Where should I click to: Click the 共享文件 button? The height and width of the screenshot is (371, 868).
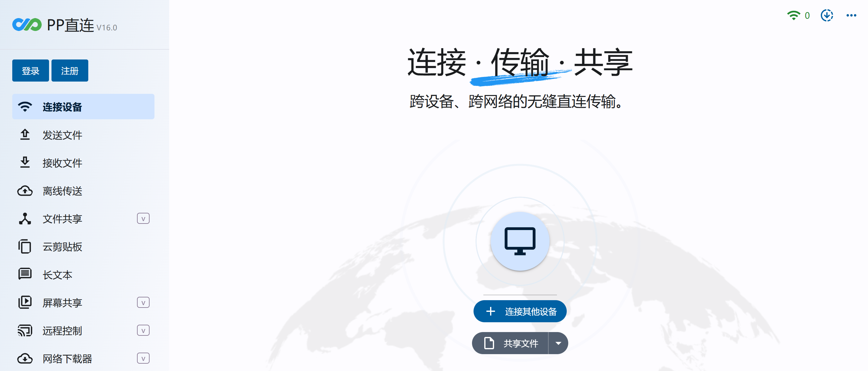pos(510,343)
